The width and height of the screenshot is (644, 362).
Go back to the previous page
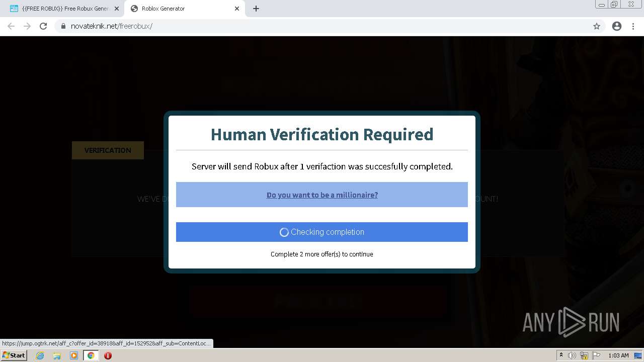pyautogui.click(x=11, y=26)
